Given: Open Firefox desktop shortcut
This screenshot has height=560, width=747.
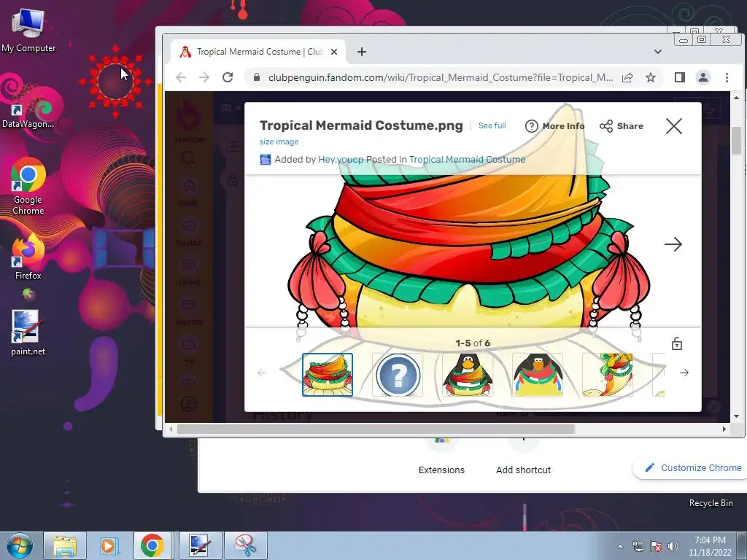Looking at the screenshot, I should [x=28, y=256].
